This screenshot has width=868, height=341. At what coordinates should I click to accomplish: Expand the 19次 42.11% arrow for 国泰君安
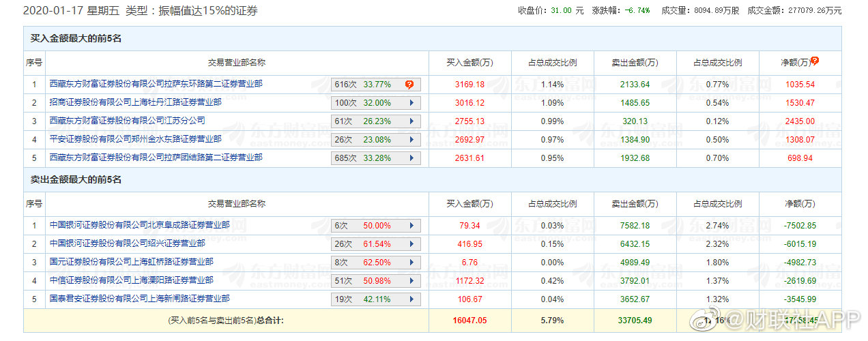pyautogui.click(x=411, y=299)
